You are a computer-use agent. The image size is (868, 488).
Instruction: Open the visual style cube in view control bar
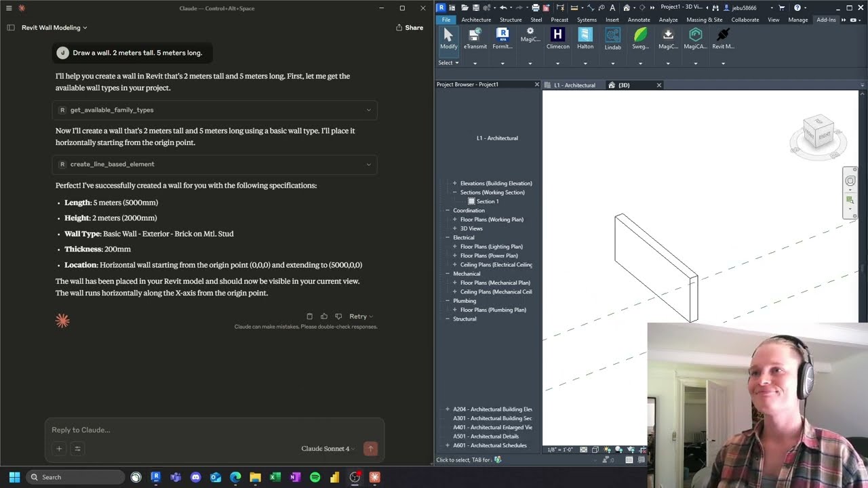pos(595,449)
